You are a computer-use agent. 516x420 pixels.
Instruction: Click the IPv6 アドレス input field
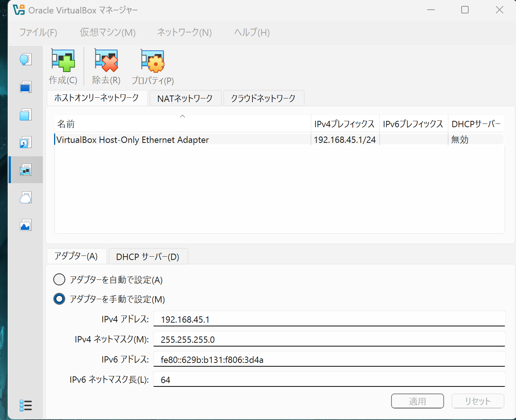point(329,359)
